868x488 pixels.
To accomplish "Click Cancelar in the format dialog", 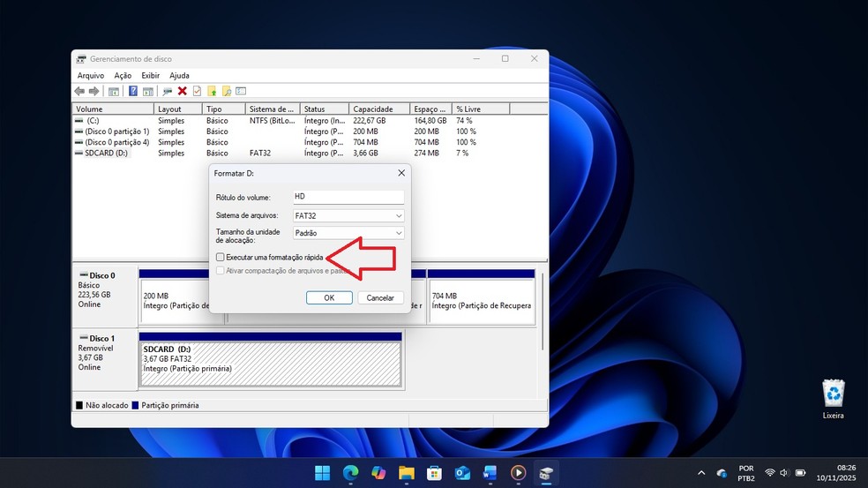I will 379,297.
